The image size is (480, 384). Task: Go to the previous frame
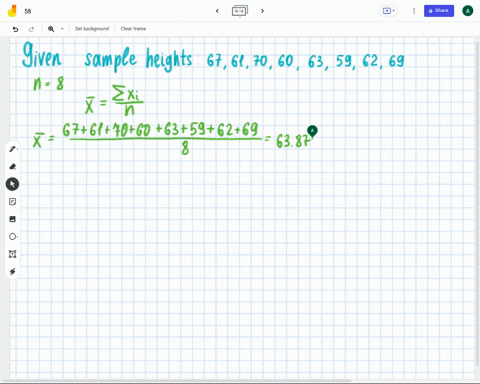217,11
